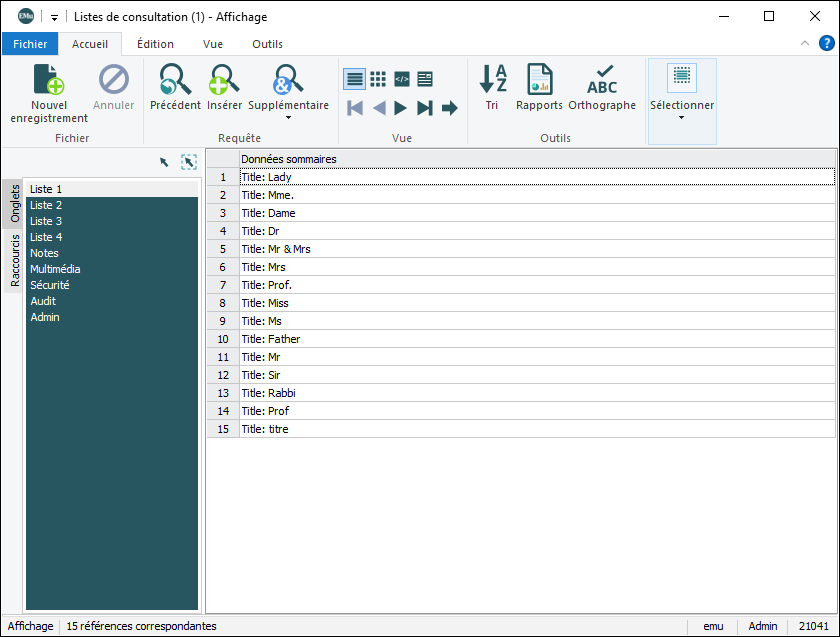
Task: Go to the next record arrow
Action: click(401, 108)
